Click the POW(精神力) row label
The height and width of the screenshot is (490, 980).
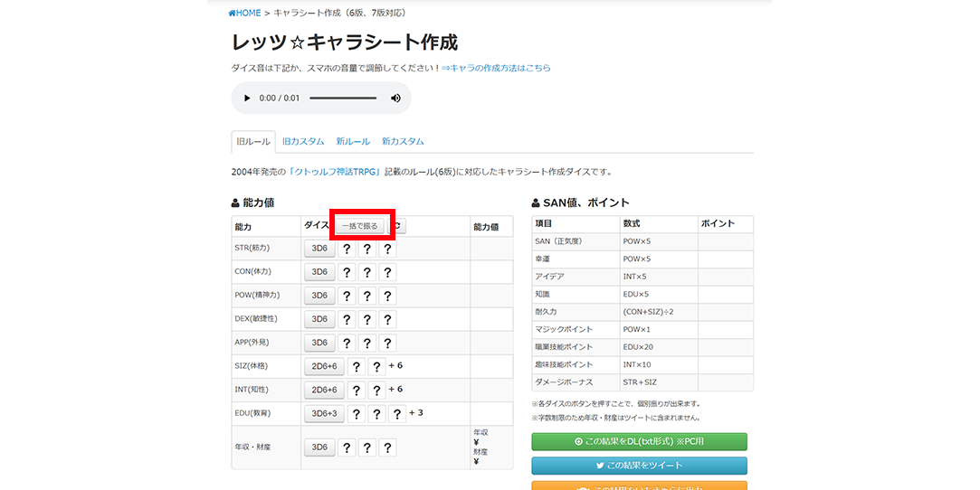(x=258, y=296)
